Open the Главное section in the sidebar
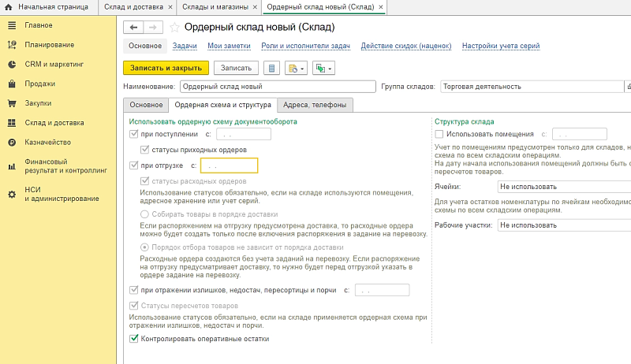The width and height of the screenshot is (631, 364). [38, 25]
